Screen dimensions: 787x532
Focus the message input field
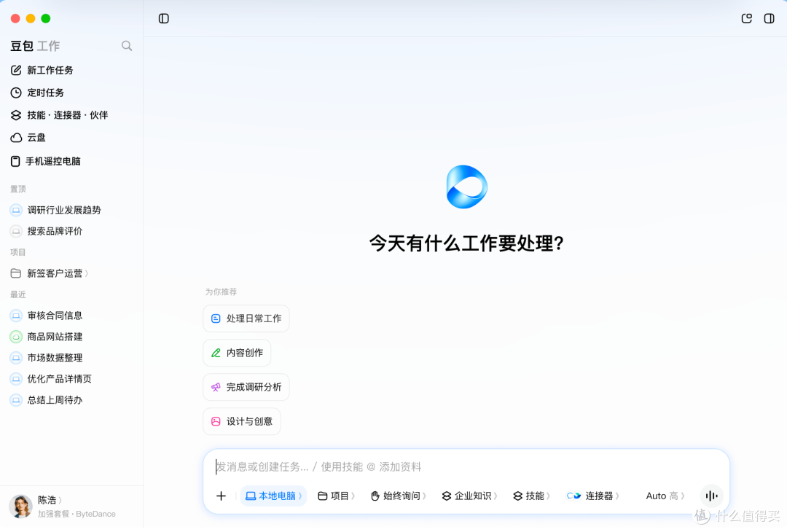point(466,467)
